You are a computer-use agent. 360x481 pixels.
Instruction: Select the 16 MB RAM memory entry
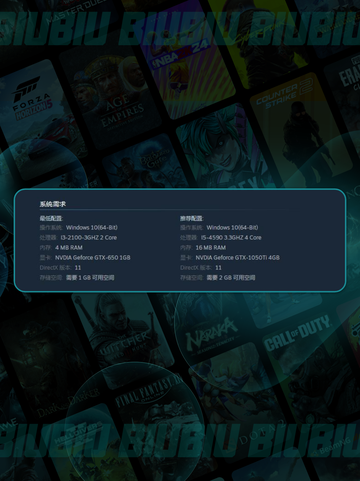[x=211, y=248]
